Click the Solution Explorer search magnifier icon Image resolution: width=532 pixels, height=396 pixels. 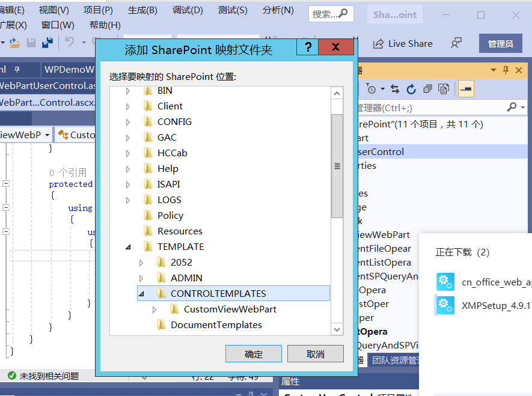512,108
